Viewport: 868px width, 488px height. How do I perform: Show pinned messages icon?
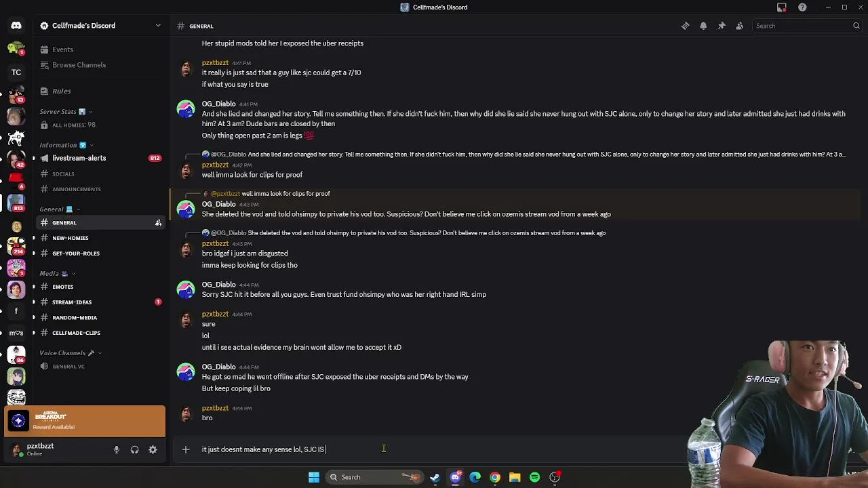722,26
